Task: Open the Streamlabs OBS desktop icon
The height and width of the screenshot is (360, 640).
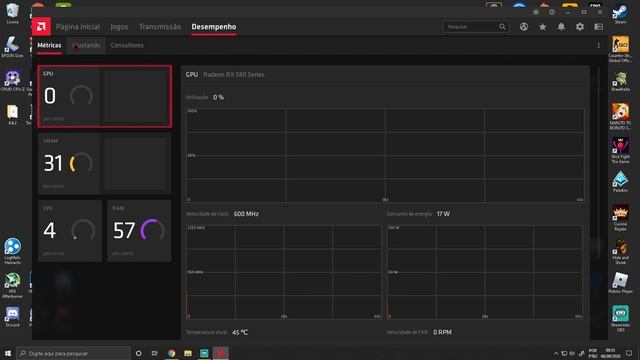Action: click(x=620, y=319)
